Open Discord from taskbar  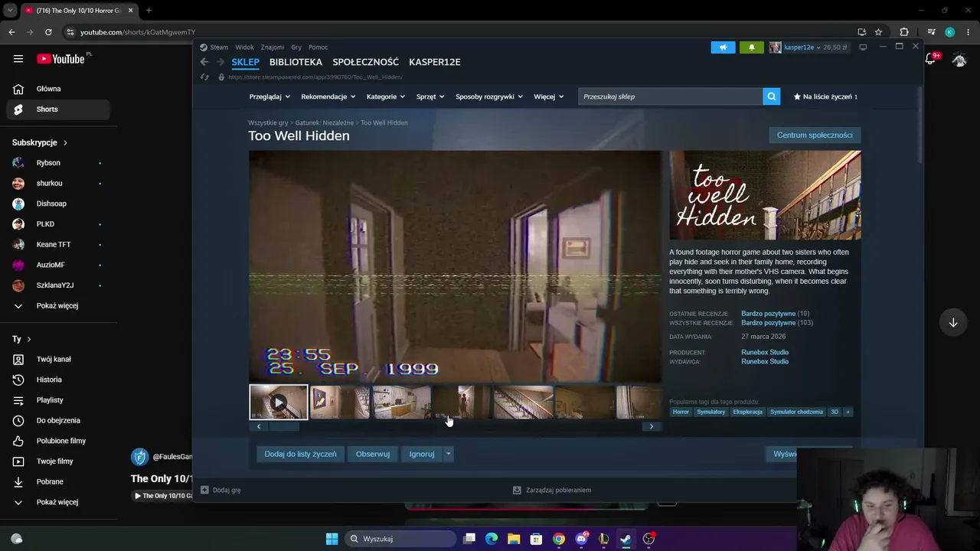click(581, 539)
